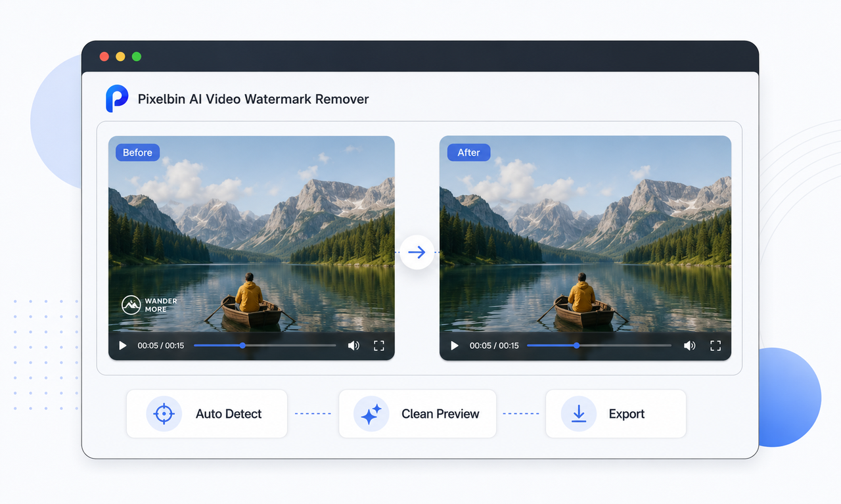841x504 pixels.
Task: Click the After video thumbnail
Action: click(x=585, y=248)
